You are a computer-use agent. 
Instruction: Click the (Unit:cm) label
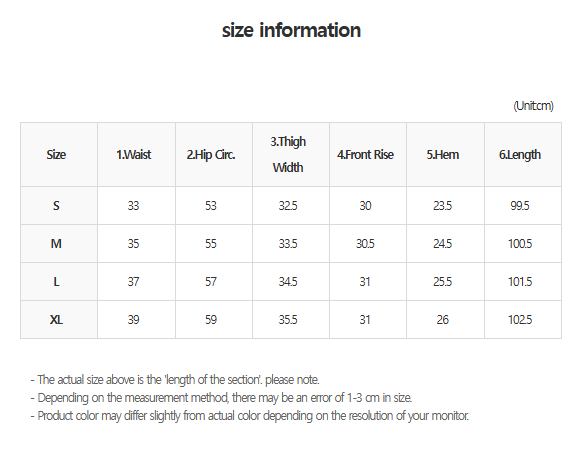point(534,106)
